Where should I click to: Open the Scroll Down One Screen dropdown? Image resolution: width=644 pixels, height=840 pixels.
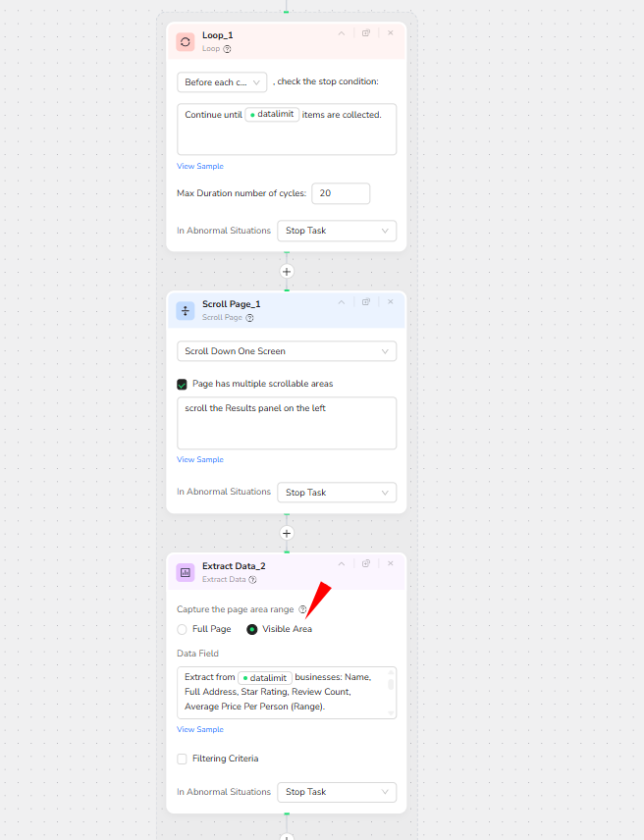pos(287,351)
